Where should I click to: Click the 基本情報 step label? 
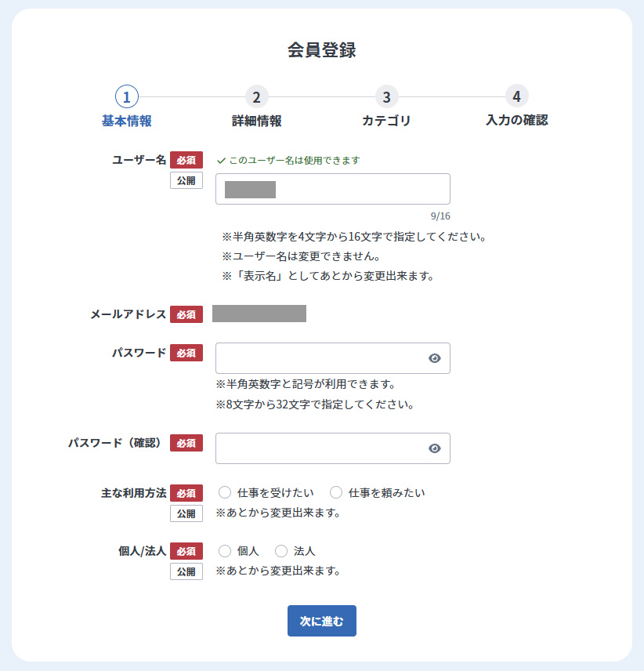[x=127, y=121]
